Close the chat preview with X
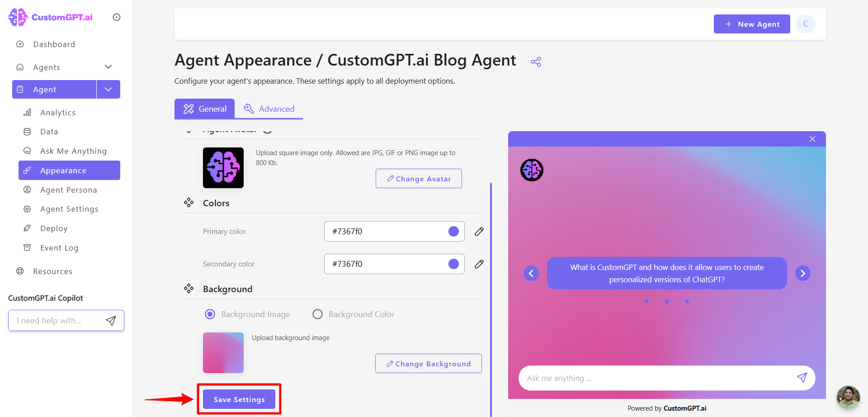The height and width of the screenshot is (417, 868). coord(812,139)
